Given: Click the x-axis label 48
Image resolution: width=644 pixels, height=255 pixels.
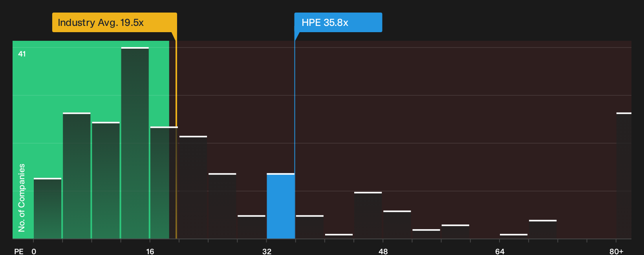Looking at the screenshot, I should tap(383, 251).
